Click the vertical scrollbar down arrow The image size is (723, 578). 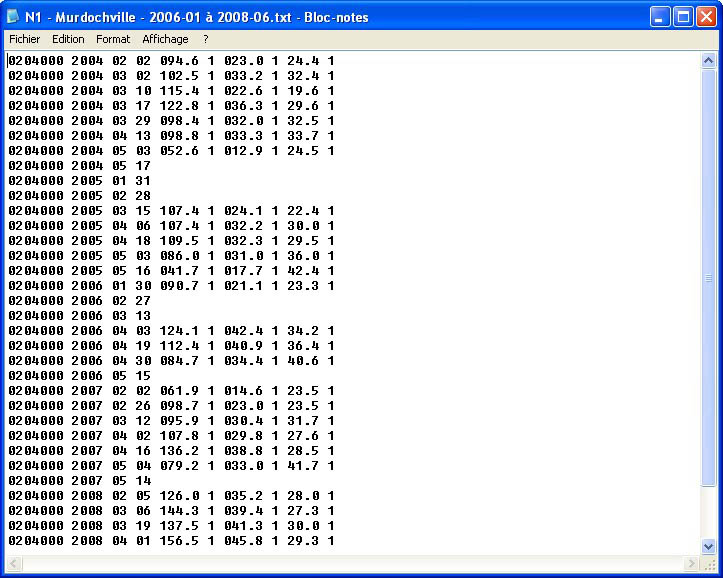point(708,547)
